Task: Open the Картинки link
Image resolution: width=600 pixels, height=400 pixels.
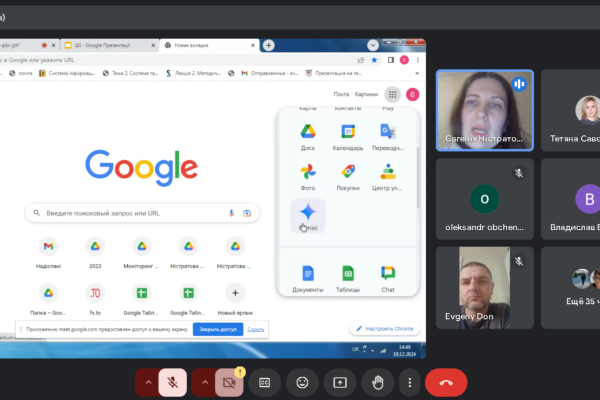Action: pos(366,94)
